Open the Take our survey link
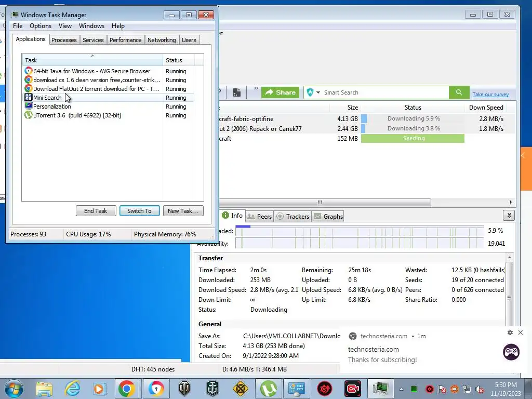This screenshot has height=399, width=532. [x=490, y=95]
